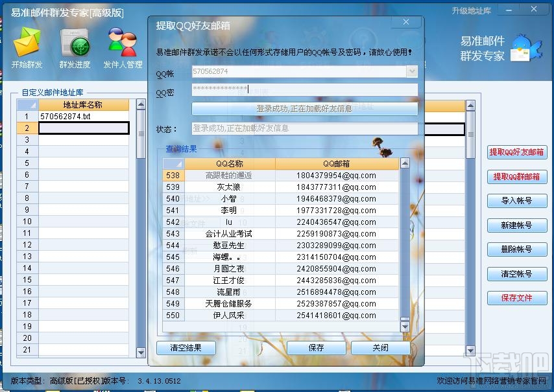Screen dimensions: 554x392
Task: Select the 天腾仓储服务 name cell
Action: (x=230, y=303)
